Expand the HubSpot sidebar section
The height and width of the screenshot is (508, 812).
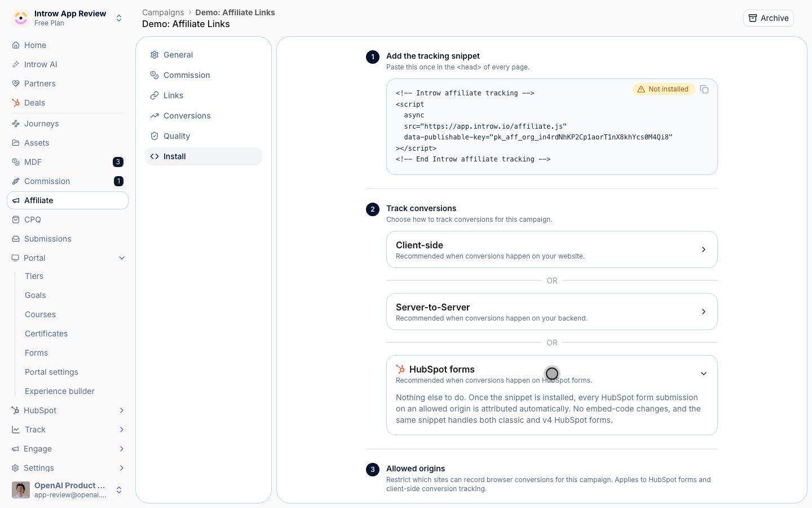point(122,410)
